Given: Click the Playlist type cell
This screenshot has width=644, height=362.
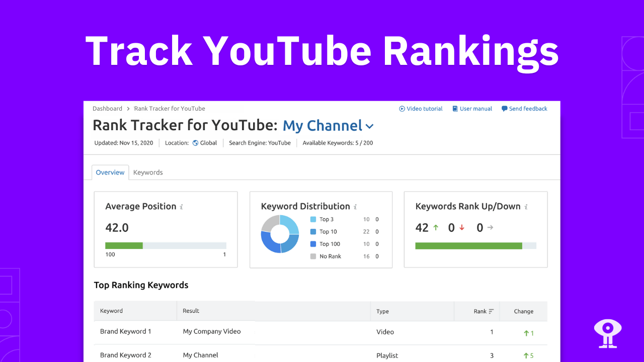Looking at the screenshot, I should point(387,355).
